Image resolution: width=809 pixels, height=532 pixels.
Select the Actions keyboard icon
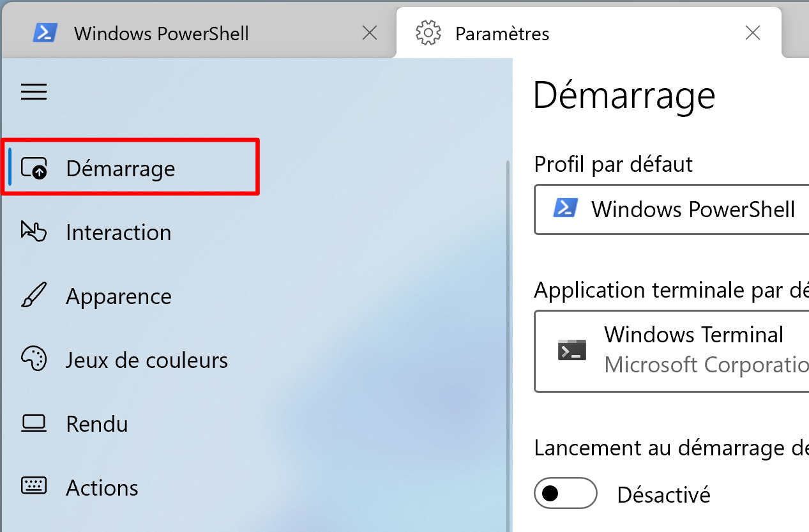click(34, 487)
